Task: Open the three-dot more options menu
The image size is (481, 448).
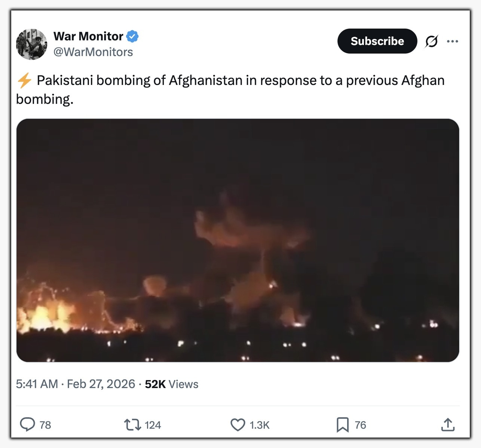Action: coord(453,41)
